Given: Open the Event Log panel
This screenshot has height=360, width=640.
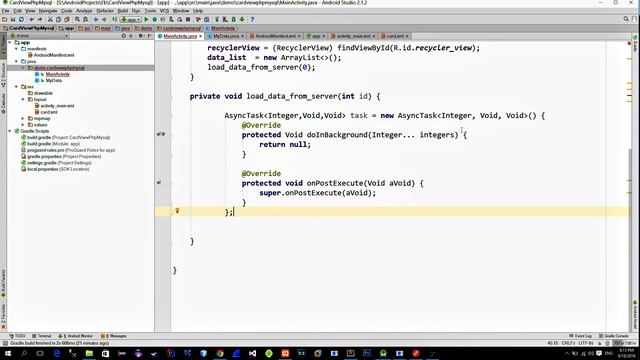Looking at the screenshot, I should click(580, 336).
